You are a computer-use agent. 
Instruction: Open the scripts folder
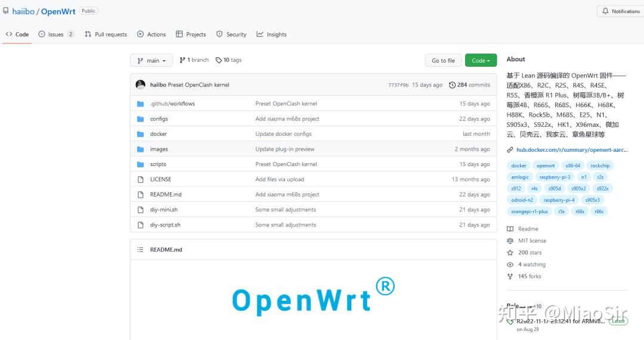click(x=158, y=164)
